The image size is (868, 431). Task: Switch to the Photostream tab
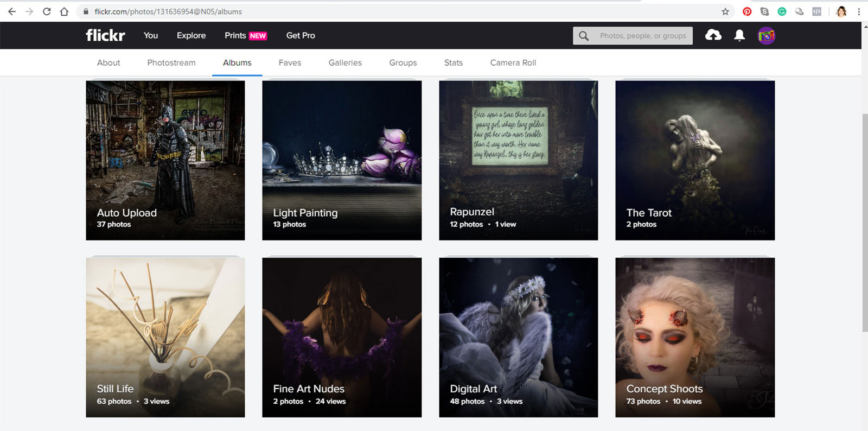171,62
